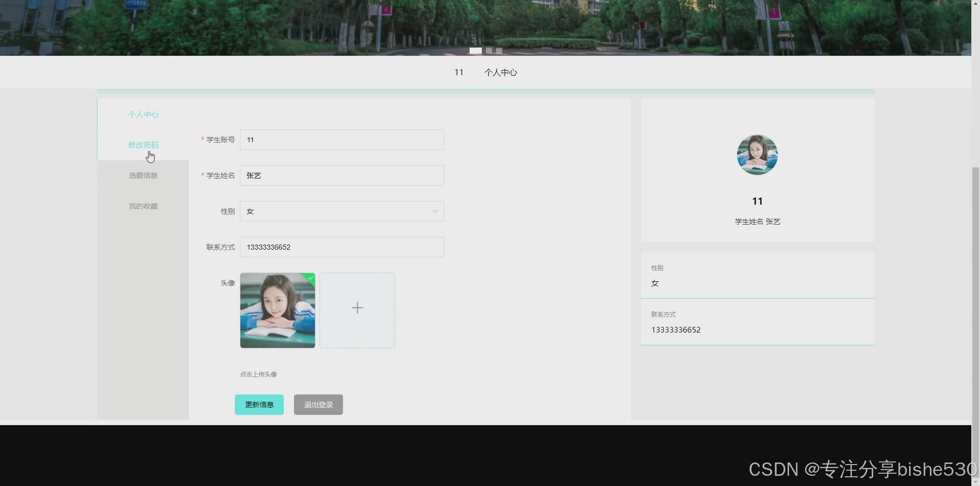Screen dimensions: 980x486
Task: Open the 我的收藏 sidebar menu item
Action: click(x=143, y=206)
